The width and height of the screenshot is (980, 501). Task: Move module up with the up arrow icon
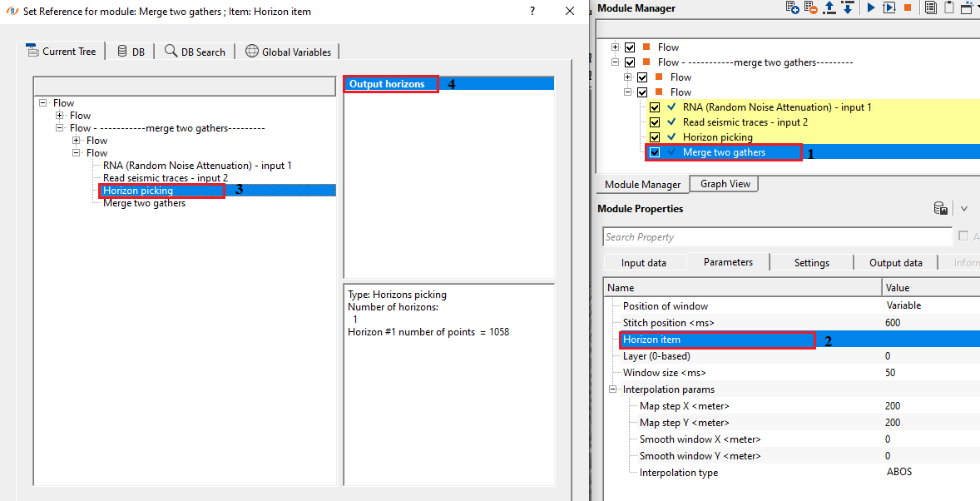coord(829,7)
